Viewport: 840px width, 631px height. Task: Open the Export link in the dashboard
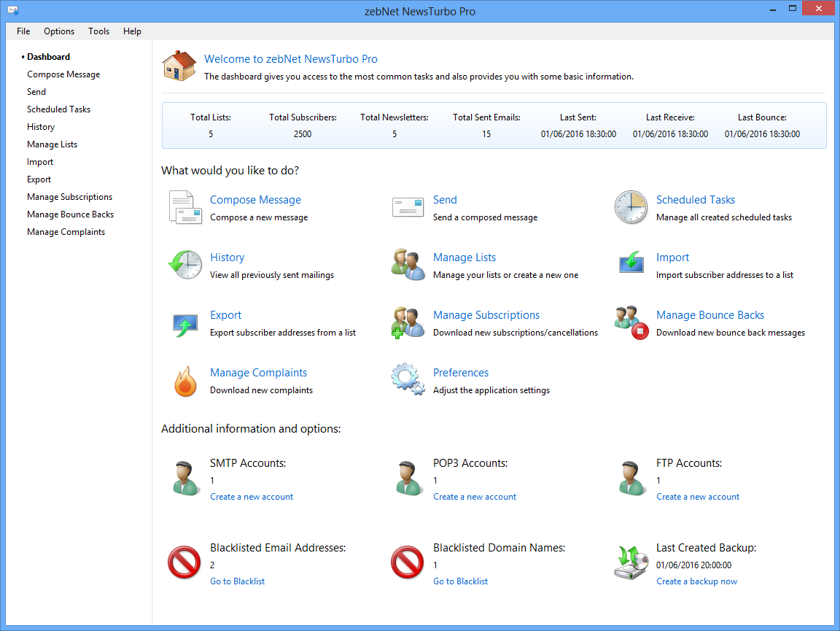(225, 315)
